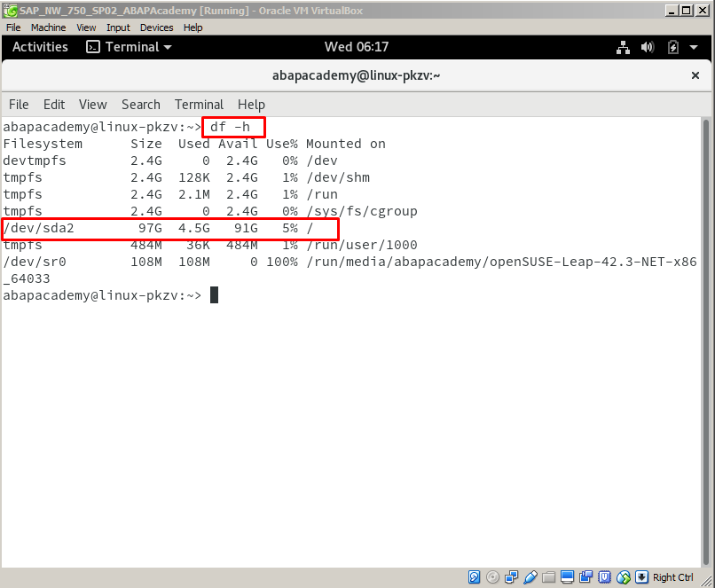Click the mouse integration status icon
The image size is (715, 588).
point(624,577)
